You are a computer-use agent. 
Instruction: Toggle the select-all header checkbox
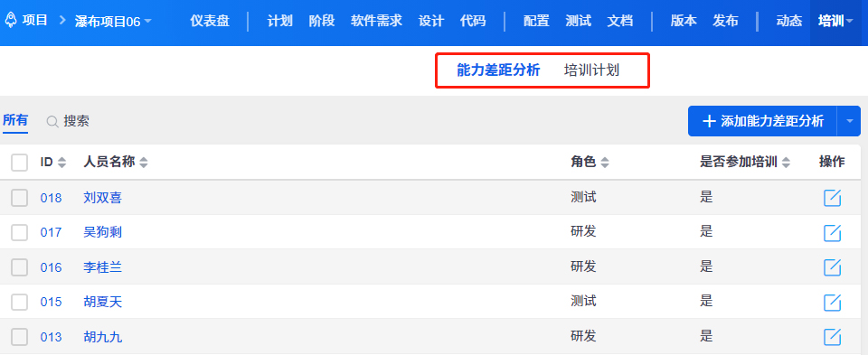pyautogui.click(x=19, y=163)
